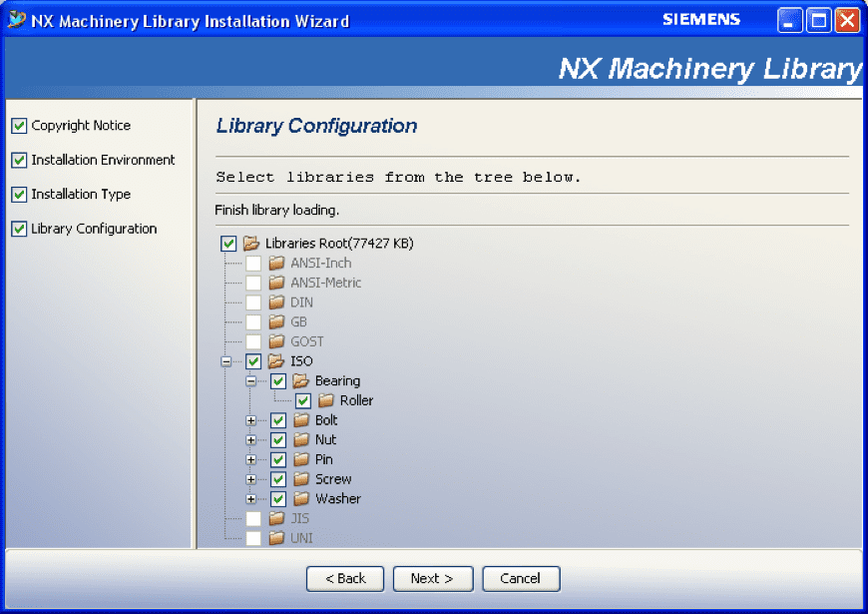Click the Bearing open folder icon
The height and width of the screenshot is (614, 868).
(300, 380)
